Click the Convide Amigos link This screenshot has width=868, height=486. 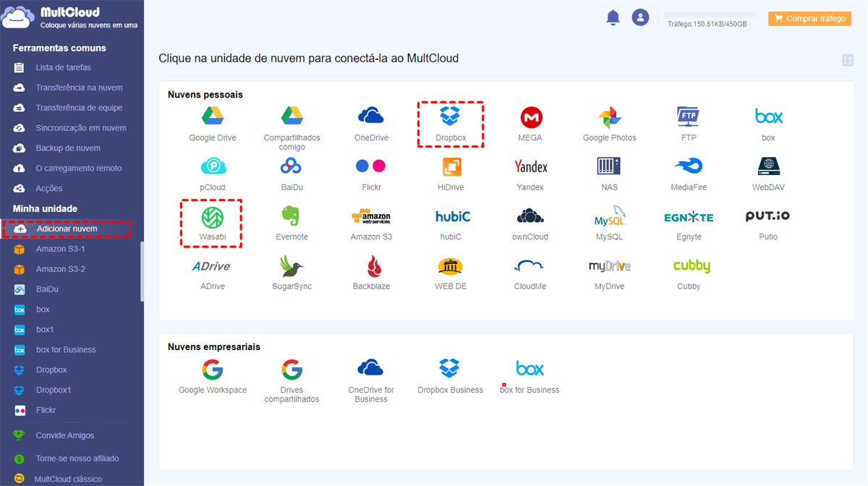[65, 435]
